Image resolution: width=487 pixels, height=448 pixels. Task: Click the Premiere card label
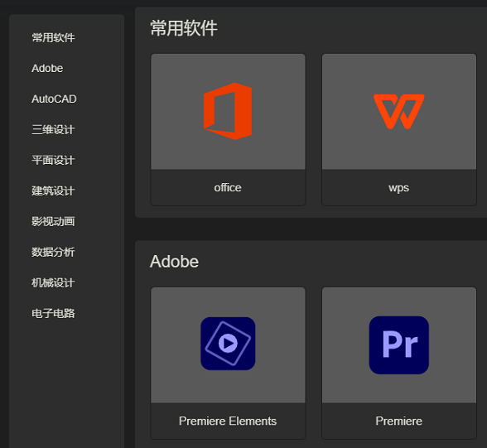[x=399, y=421]
